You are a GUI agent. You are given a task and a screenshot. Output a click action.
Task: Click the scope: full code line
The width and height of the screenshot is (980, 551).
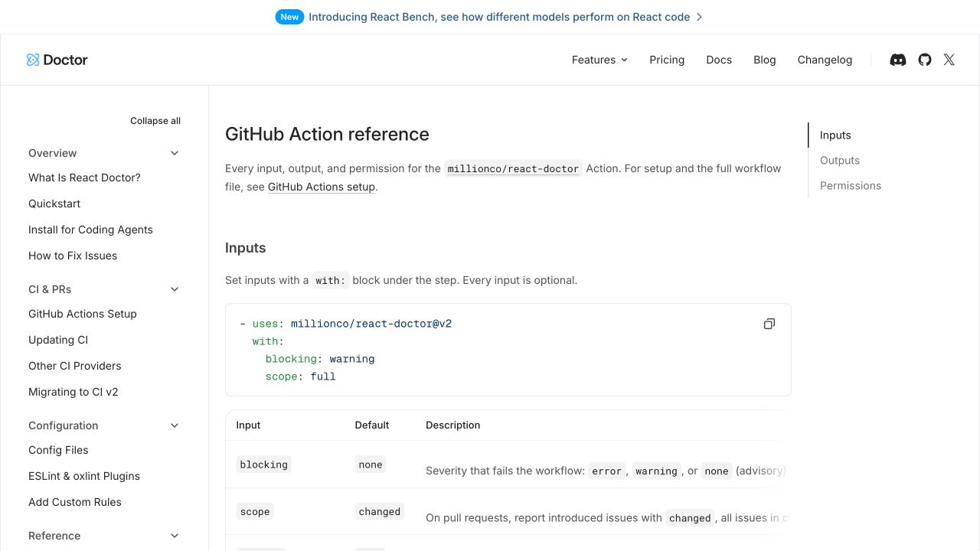click(301, 377)
